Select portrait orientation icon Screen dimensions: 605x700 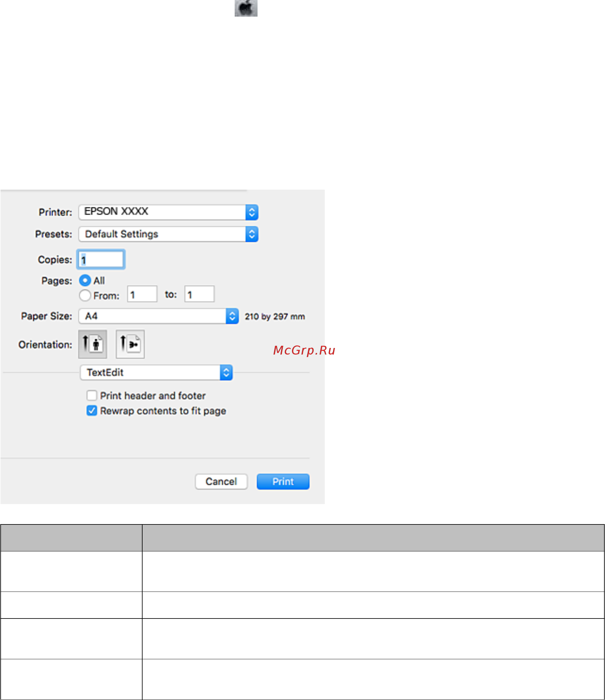(92, 344)
